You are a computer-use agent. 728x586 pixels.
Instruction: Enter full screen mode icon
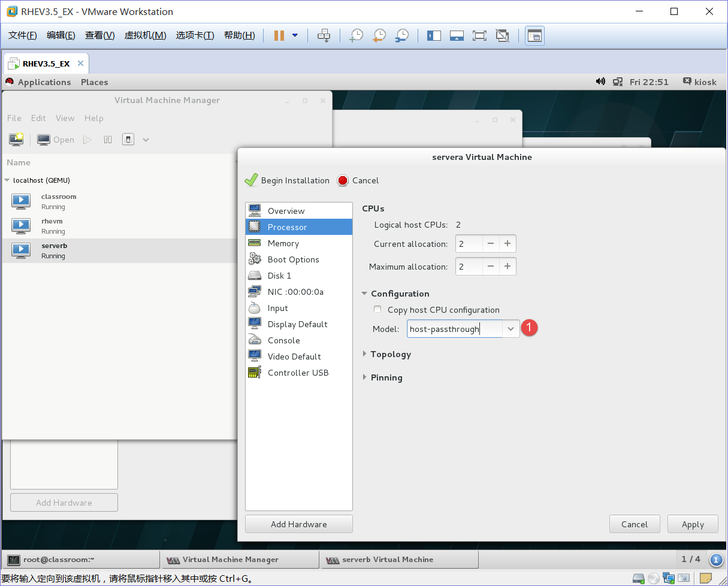click(x=479, y=35)
